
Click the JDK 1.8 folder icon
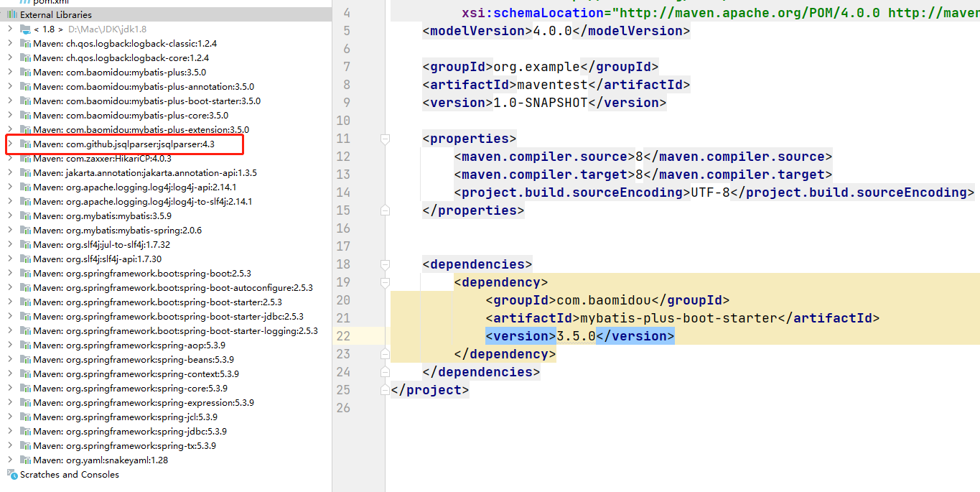25,29
